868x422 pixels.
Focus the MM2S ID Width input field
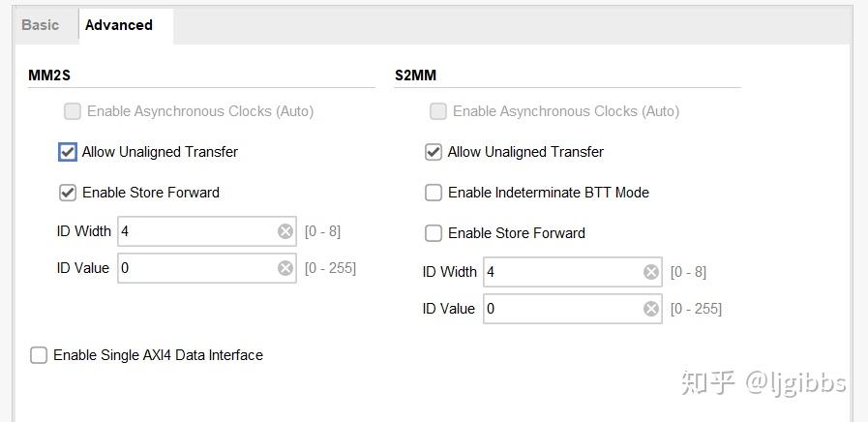196,231
